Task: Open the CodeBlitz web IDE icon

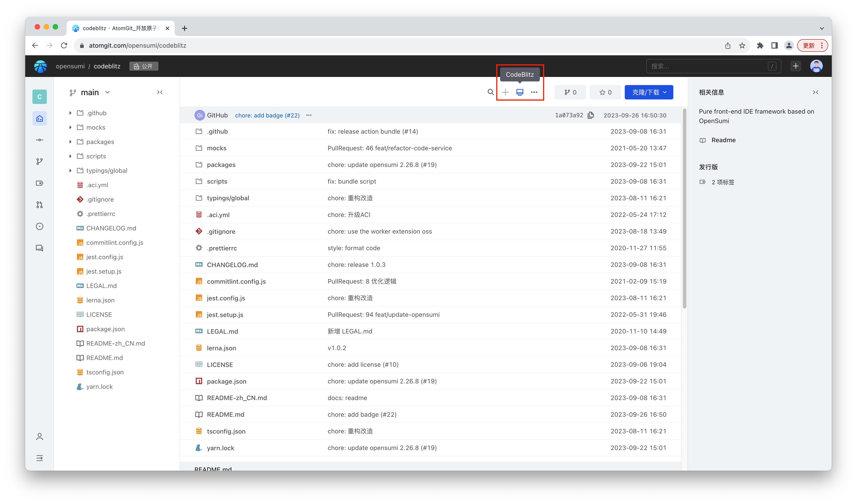Action: click(520, 92)
